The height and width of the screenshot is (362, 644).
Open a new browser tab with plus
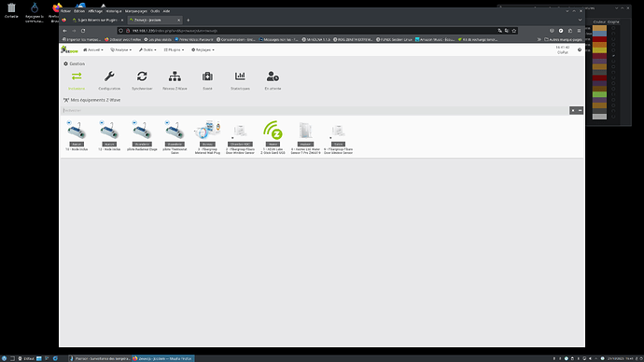(x=189, y=21)
